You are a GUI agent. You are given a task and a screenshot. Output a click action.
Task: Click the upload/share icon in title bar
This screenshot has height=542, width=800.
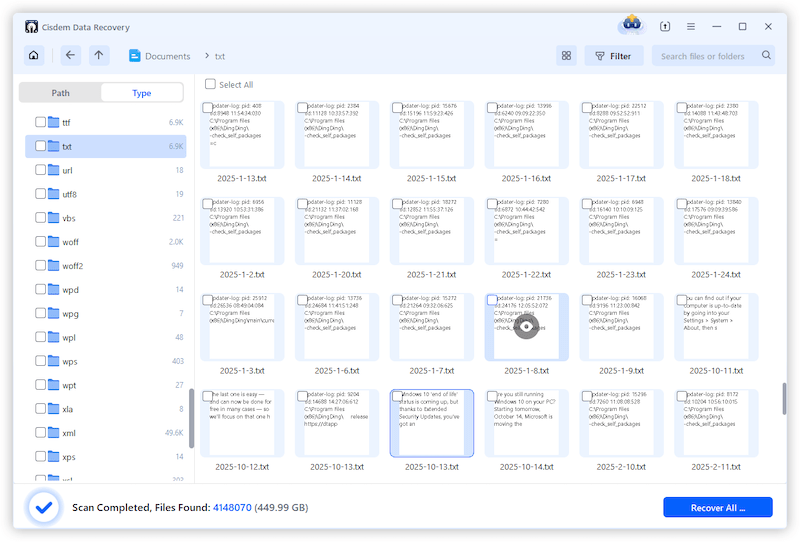pos(666,26)
